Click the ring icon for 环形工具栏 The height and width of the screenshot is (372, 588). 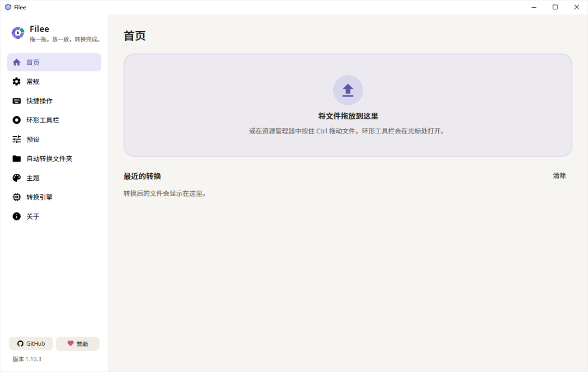(x=16, y=120)
